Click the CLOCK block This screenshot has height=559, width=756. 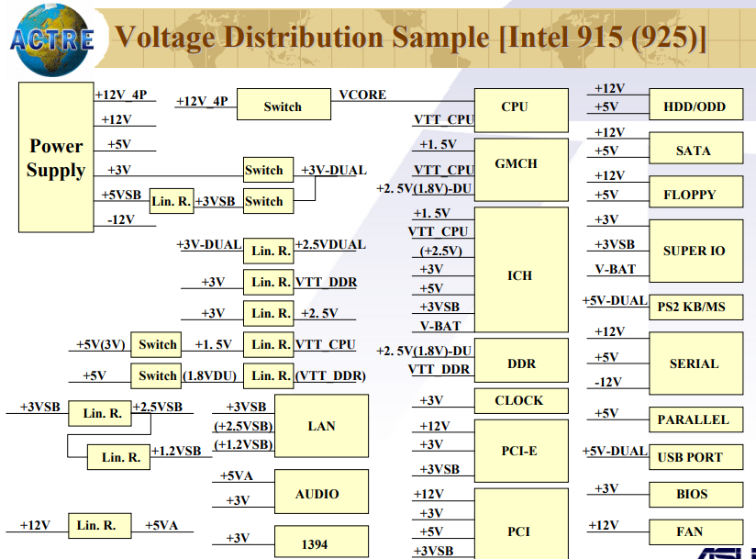coord(521,401)
